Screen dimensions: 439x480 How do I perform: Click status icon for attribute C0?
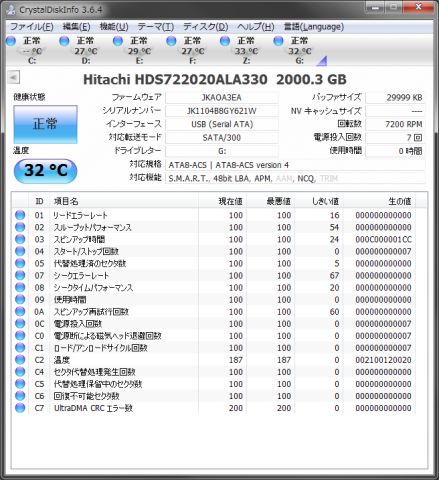[20, 336]
